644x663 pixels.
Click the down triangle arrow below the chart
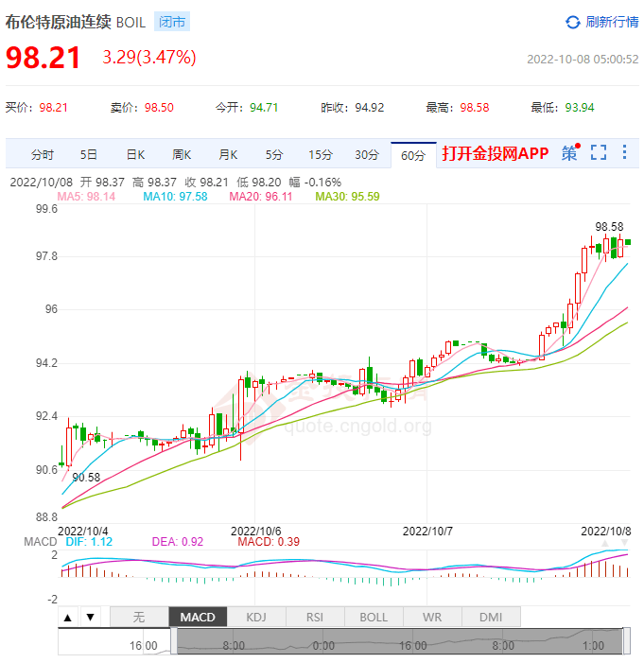pos(90,618)
